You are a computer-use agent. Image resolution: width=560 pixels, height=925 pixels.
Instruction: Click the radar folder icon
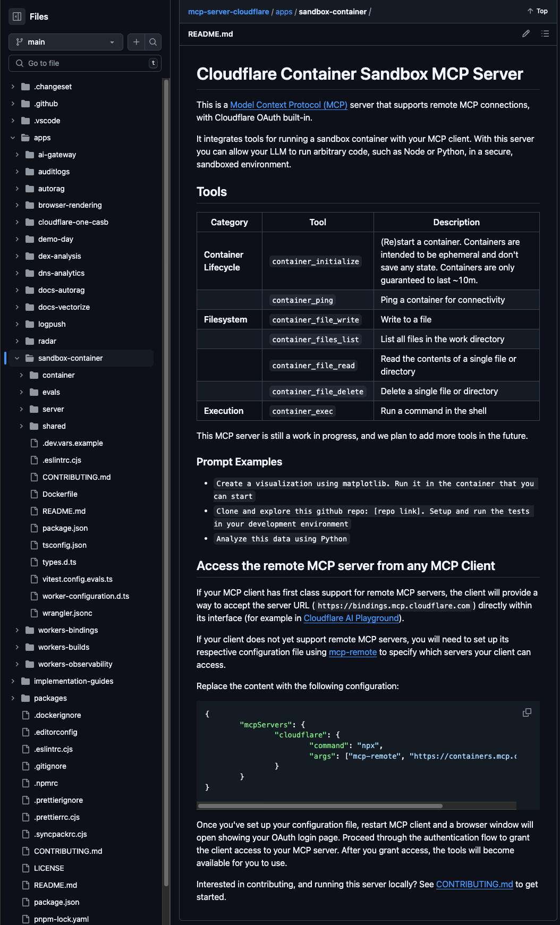coord(30,341)
